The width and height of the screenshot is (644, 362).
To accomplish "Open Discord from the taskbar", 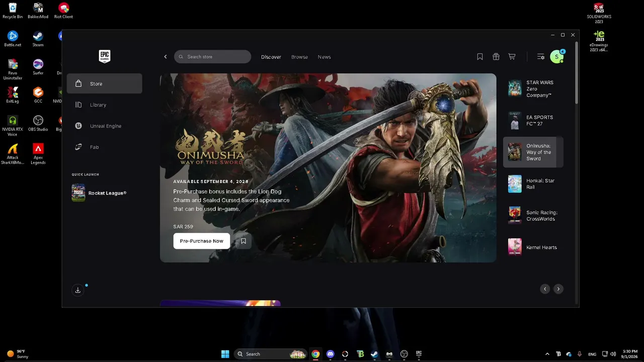I will (330, 354).
